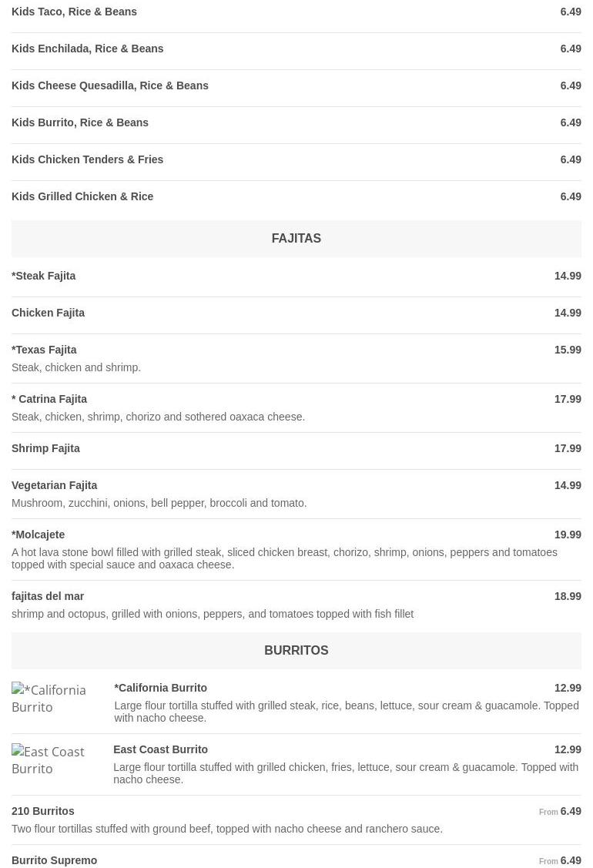
Task: Open the Burrito Supremo item
Action: click(x=55, y=860)
